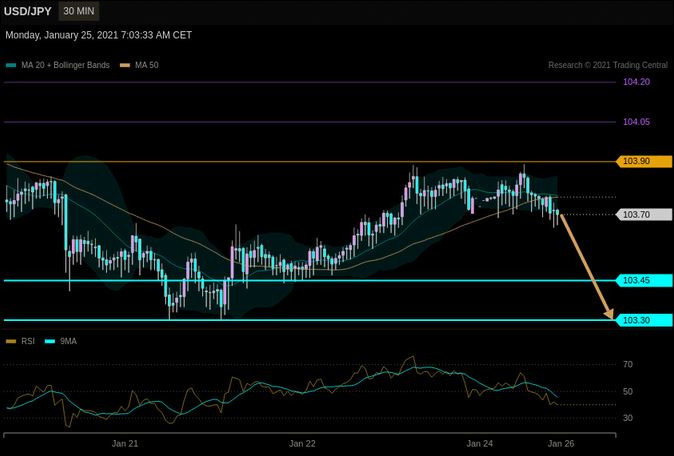
Task: Select the RSI 30 axis level label
Action: click(628, 418)
